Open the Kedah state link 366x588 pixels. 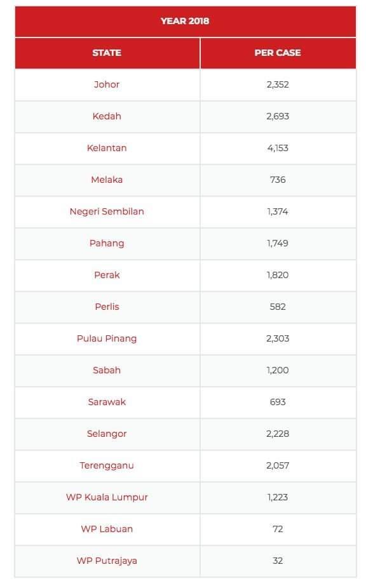pyautogui.click(x=107, y=116)
